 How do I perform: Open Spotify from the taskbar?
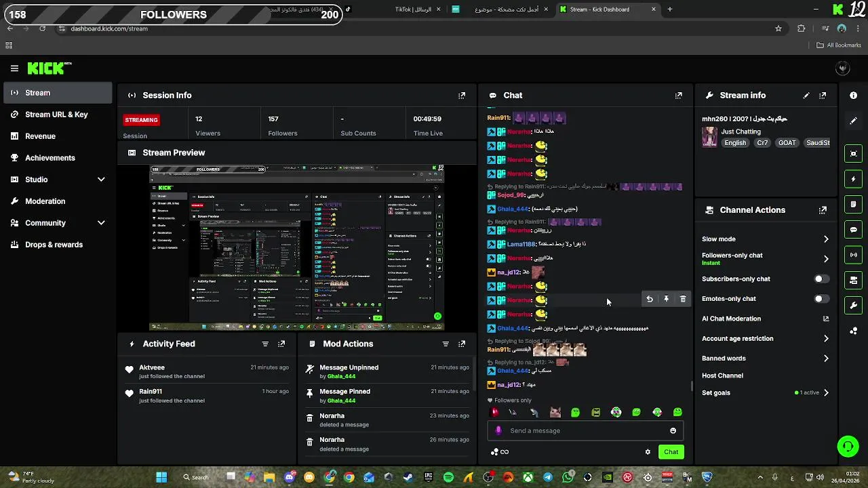click(448, 477)
